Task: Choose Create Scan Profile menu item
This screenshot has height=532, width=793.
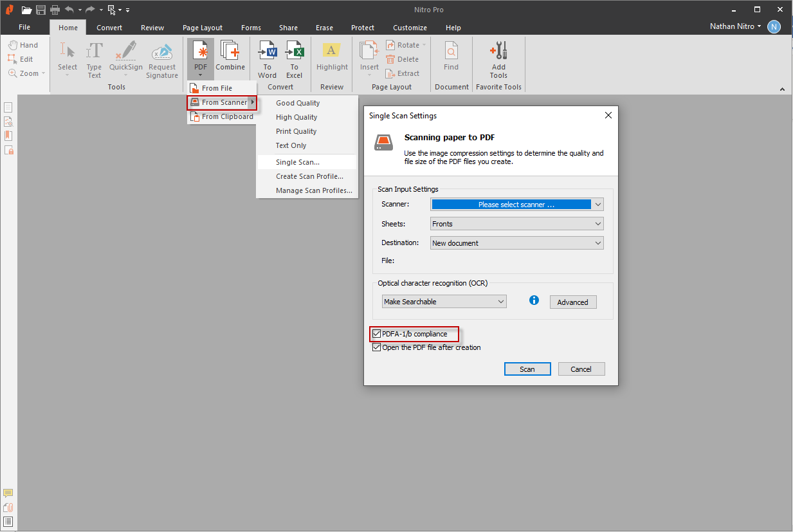Action: 309,176
